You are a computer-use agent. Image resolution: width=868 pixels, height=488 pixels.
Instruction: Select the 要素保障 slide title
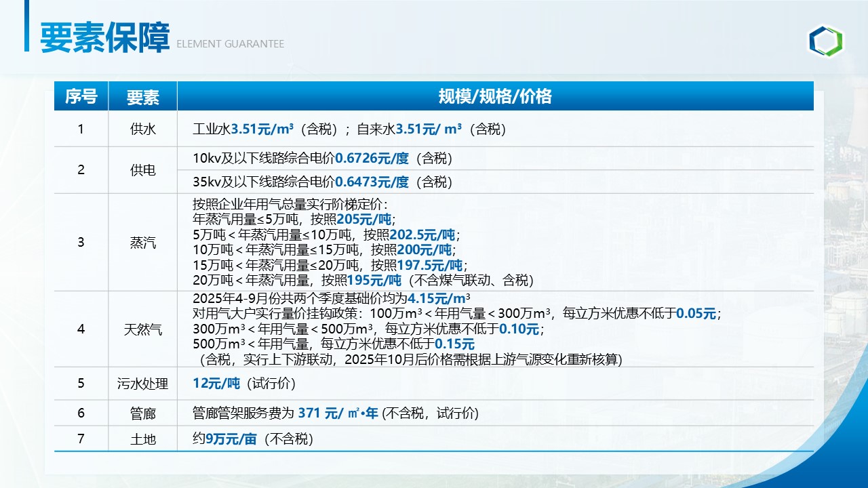coord(104,38)
